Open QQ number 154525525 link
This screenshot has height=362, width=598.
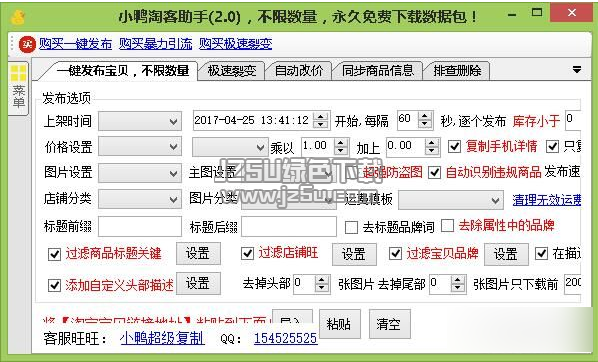click(285, 338)
